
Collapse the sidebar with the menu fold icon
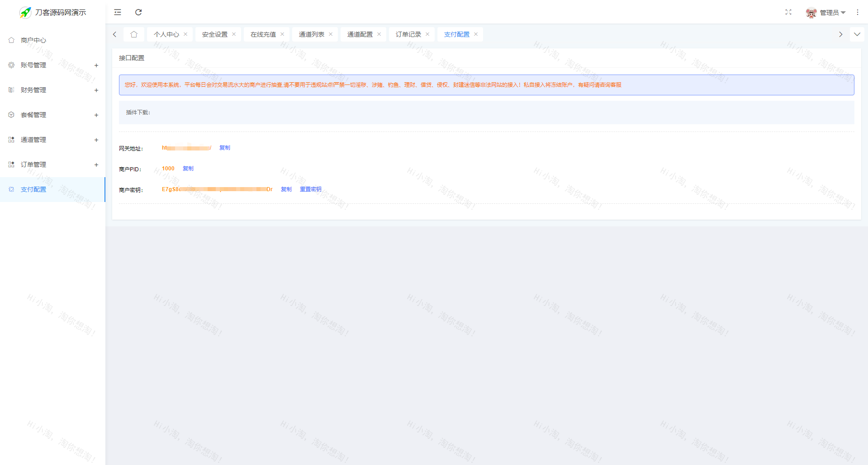click(x=118, y=12)
